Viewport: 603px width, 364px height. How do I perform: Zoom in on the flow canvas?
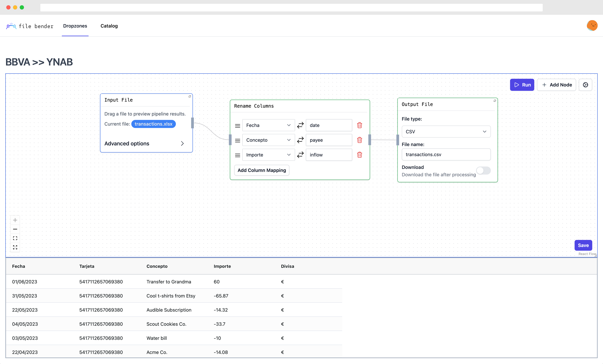tap(15, 220)
